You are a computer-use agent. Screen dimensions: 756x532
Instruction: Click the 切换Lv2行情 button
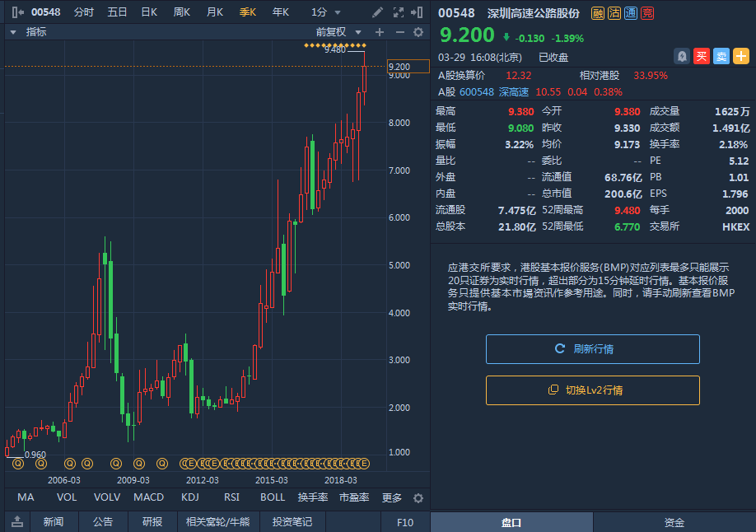tap(592, 390)
